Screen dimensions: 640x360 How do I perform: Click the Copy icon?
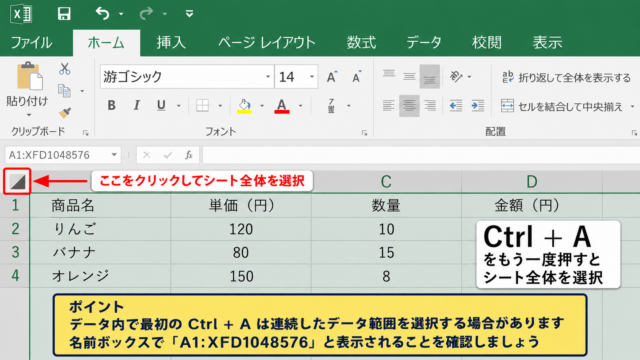pyautogui.click(x=64, y=91)
